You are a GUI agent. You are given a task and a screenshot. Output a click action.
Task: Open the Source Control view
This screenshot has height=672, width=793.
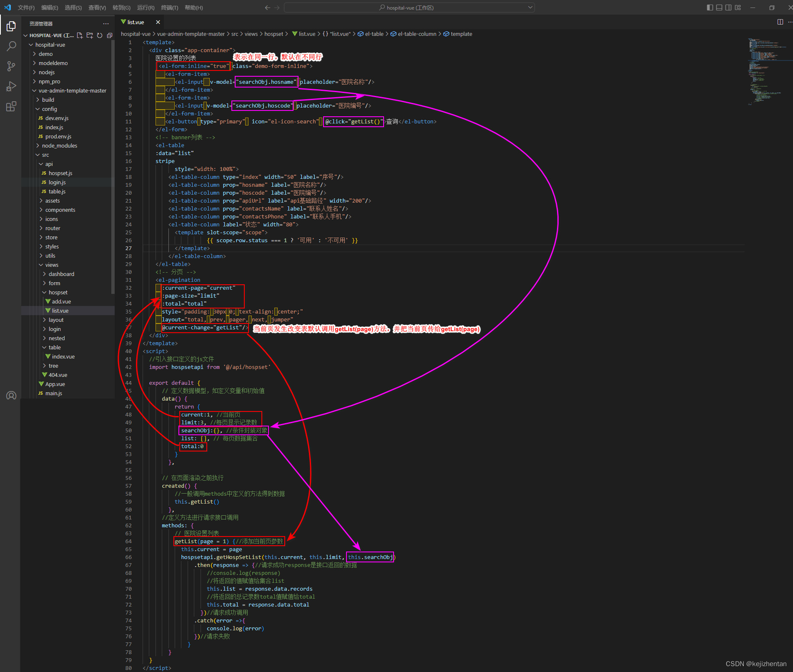[x=11, y=66]
